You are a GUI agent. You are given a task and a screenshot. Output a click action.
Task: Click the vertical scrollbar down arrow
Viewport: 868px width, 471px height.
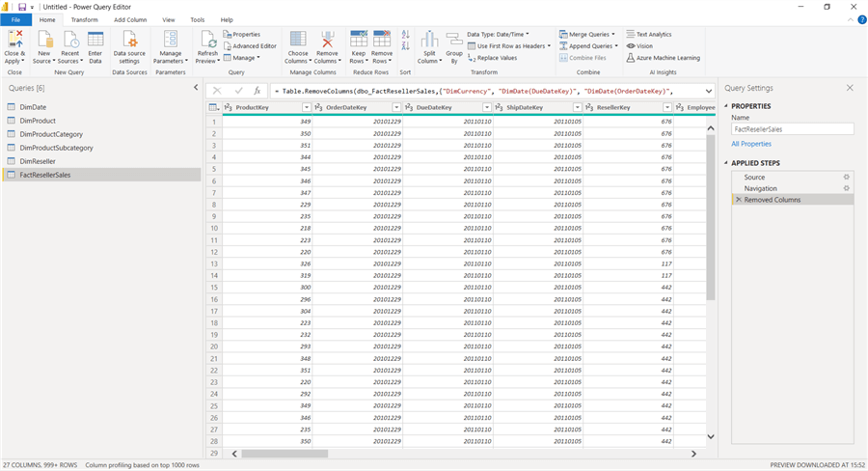tap(711, 436)
